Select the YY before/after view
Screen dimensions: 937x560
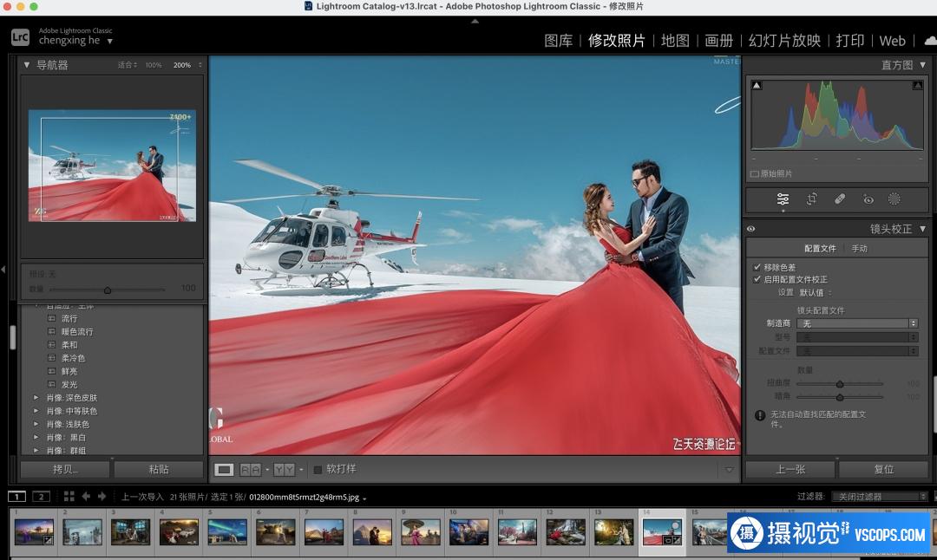pyautogui.click(x=285, y=470)
